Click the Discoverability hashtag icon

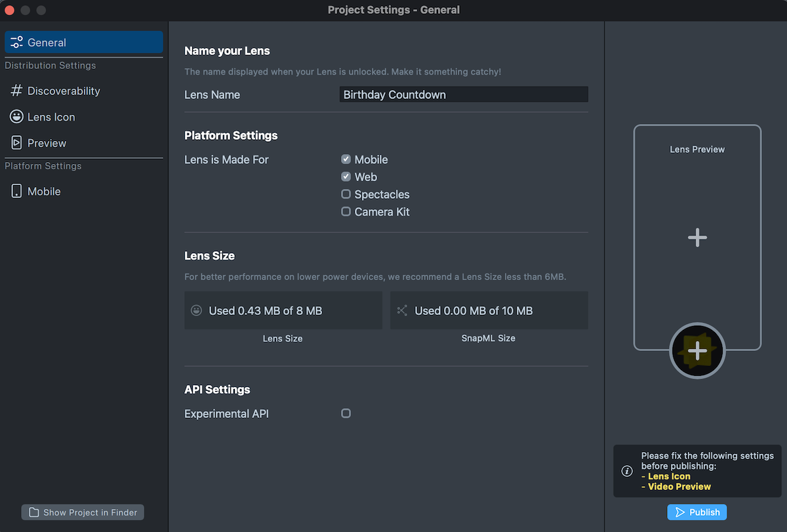(x=16, y=91)
